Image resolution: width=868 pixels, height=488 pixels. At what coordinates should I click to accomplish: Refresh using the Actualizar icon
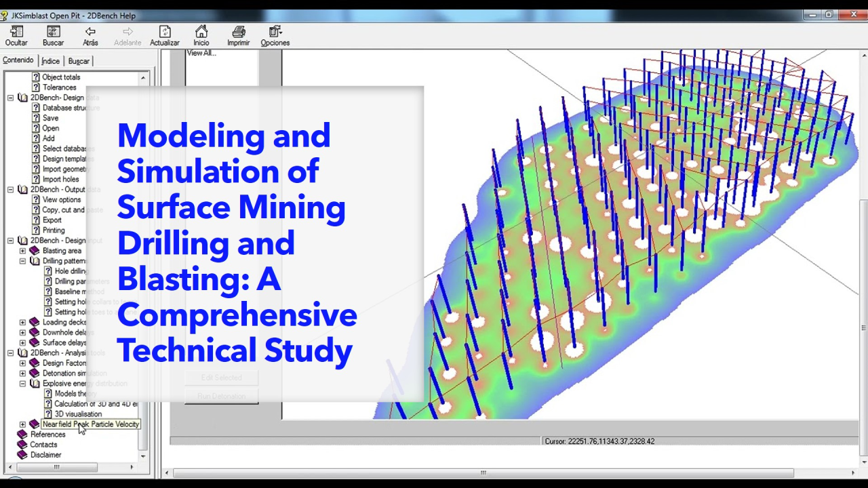(x=165, y=31)
